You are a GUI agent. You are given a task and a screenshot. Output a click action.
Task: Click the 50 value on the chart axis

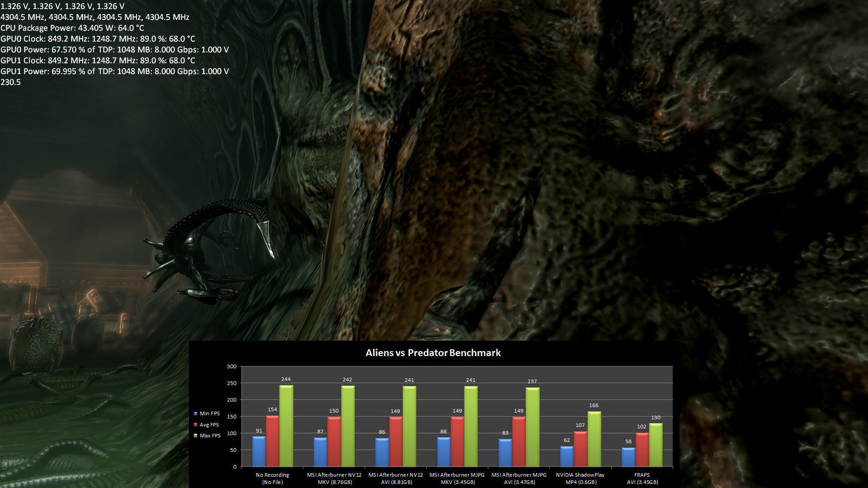pos(233,450)
